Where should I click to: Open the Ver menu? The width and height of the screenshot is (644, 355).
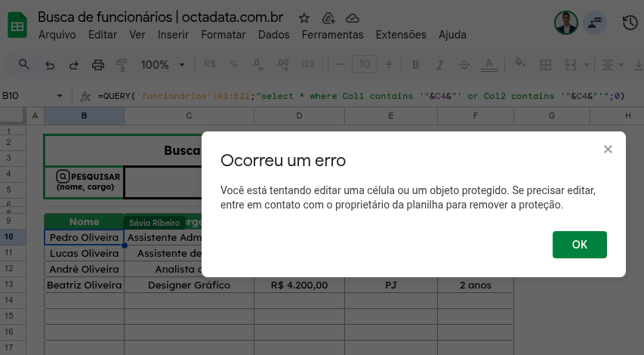tap(137, 35)
